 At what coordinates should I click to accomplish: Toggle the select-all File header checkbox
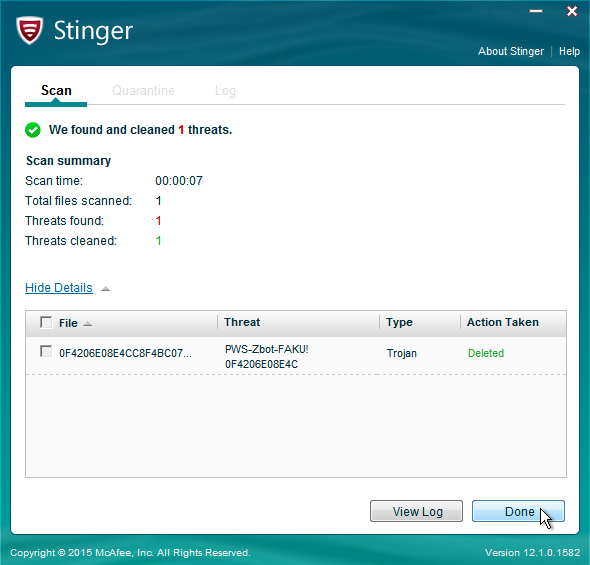[x=46, y=322]
